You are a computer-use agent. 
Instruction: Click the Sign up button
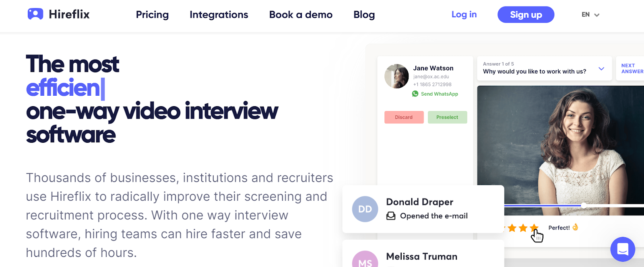pyautogui.click(x=526, y=14)
